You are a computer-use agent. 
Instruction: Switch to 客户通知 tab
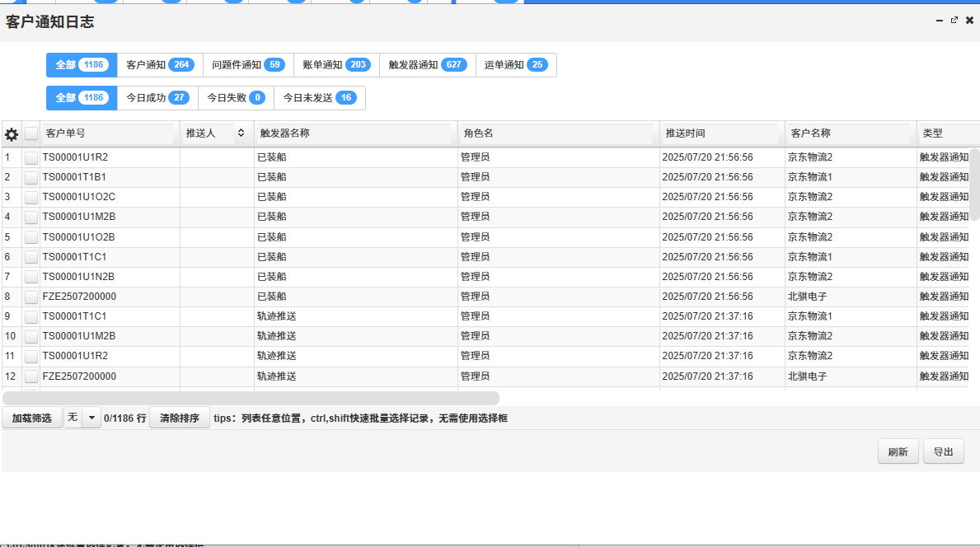(x=159, y=65)
